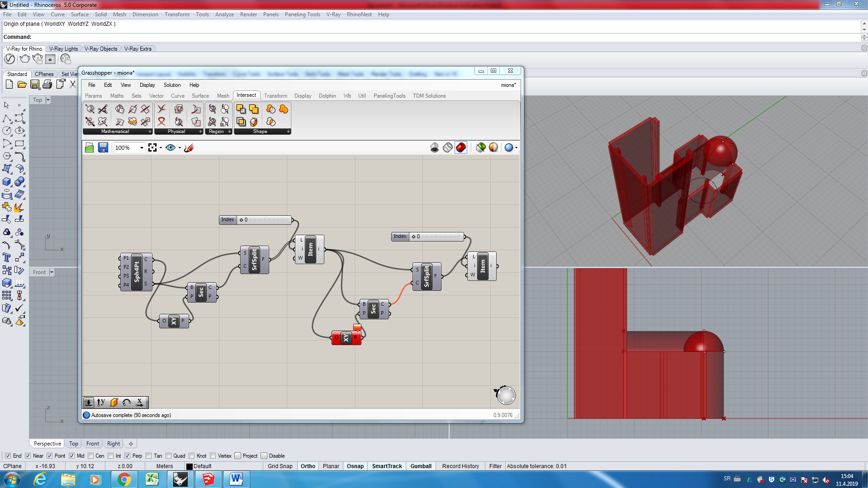Adjust the right Index number slider
The width and height of the screenshot is (868, 488).
(x=427, y=237)
